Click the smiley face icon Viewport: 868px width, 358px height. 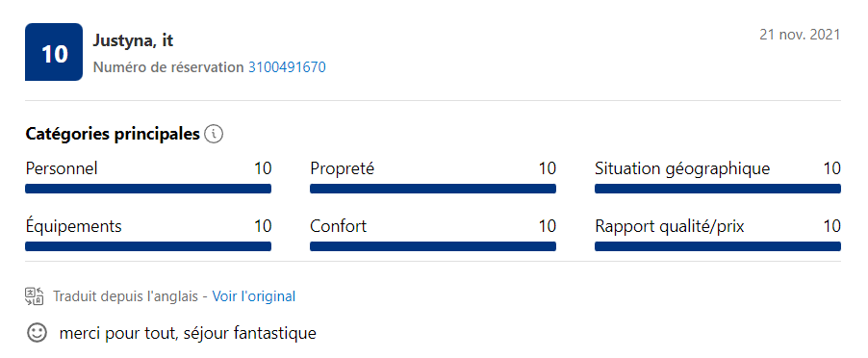pyautogui.click(x=37, y=333)
